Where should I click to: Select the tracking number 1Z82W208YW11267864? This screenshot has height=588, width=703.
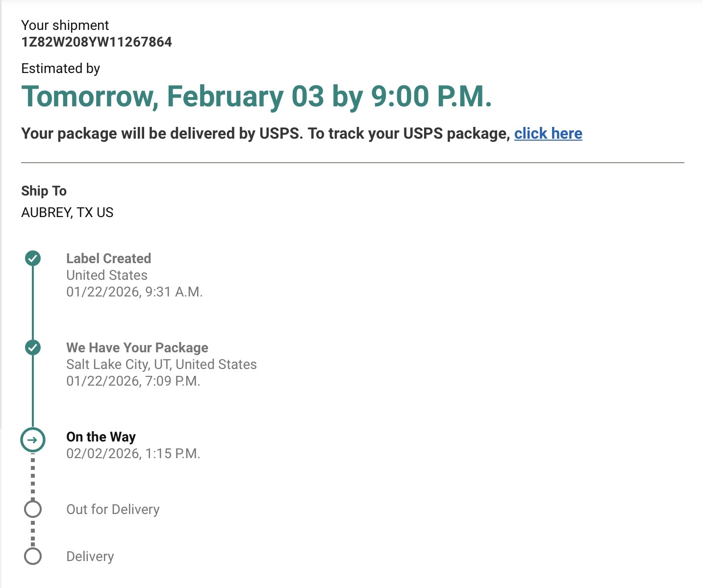97,42
